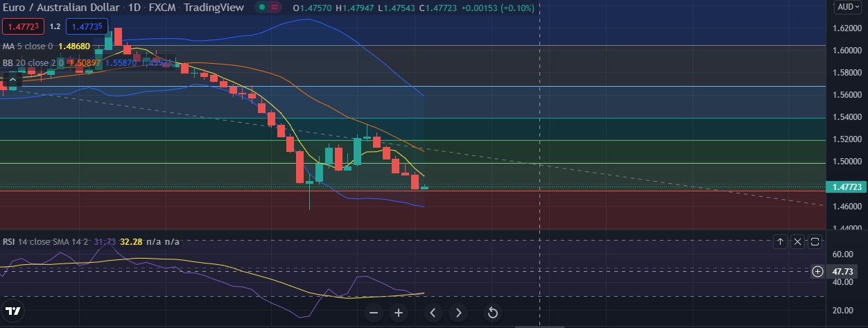Click the MA value 1.48680 in legend
868x328 pixels.
73,46
